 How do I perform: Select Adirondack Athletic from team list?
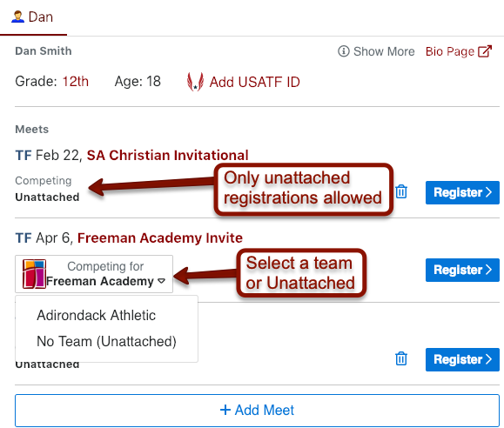(96, 315)
